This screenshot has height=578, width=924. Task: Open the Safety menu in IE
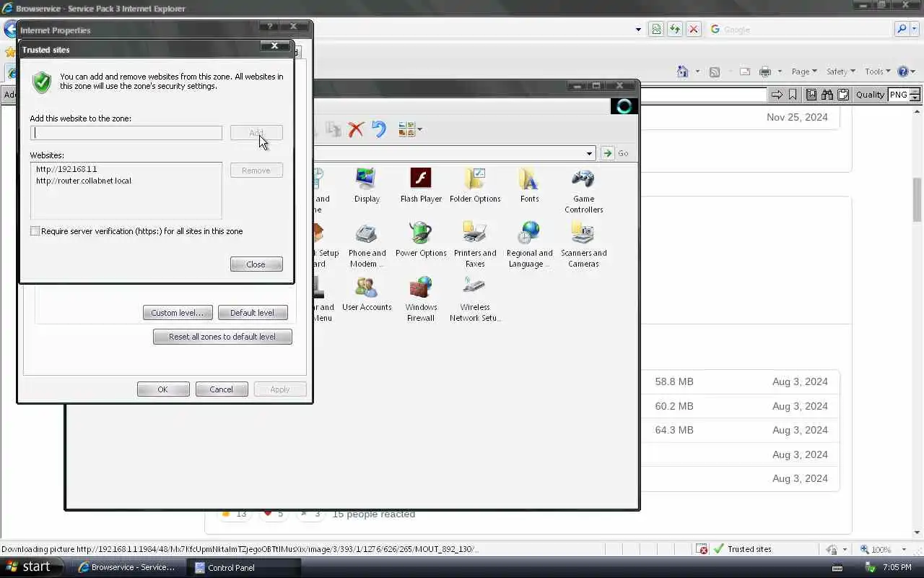click(x=840, y=72)
